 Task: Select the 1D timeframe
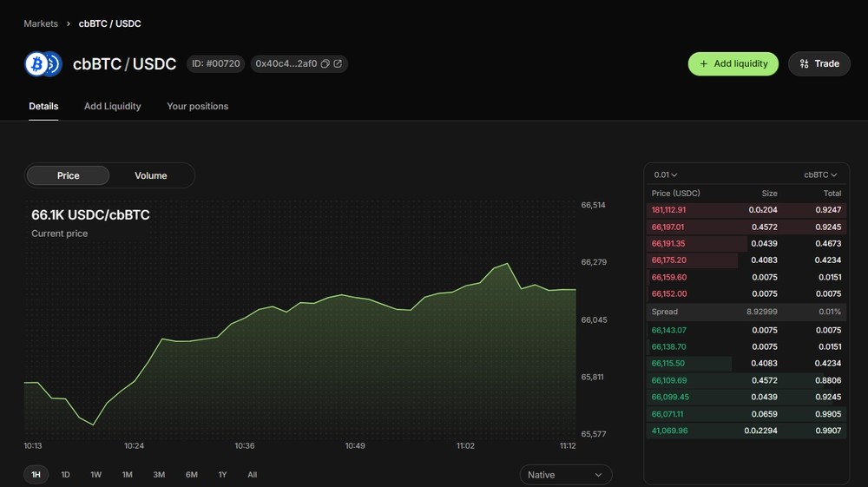click(65, 474)
